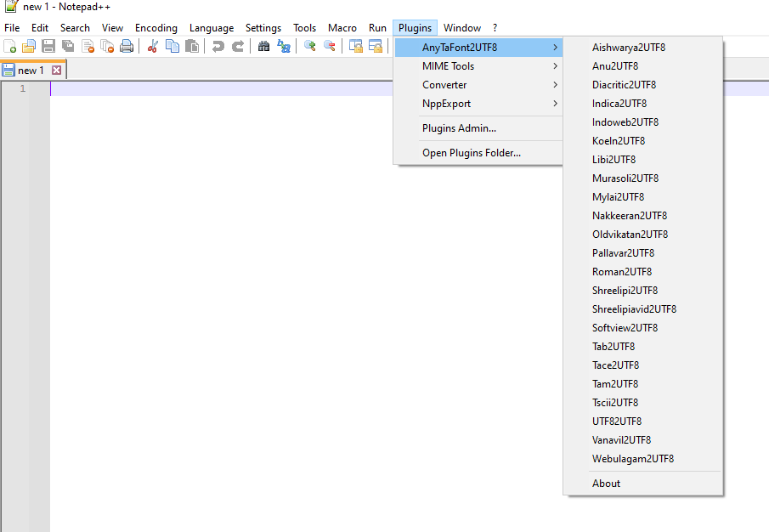
Task: Choose Open Plugins Folder entry
Action: coord(471,153)
